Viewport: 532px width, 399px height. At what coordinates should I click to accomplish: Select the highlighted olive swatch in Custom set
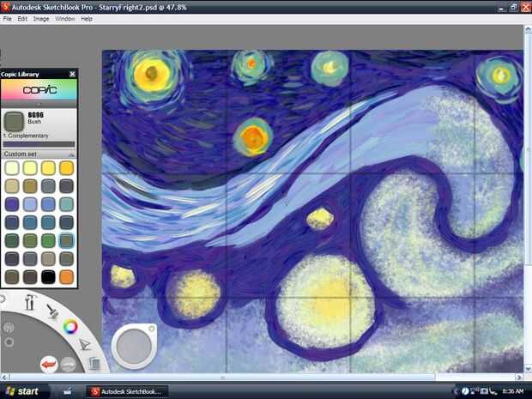click(x=66, y=240)
